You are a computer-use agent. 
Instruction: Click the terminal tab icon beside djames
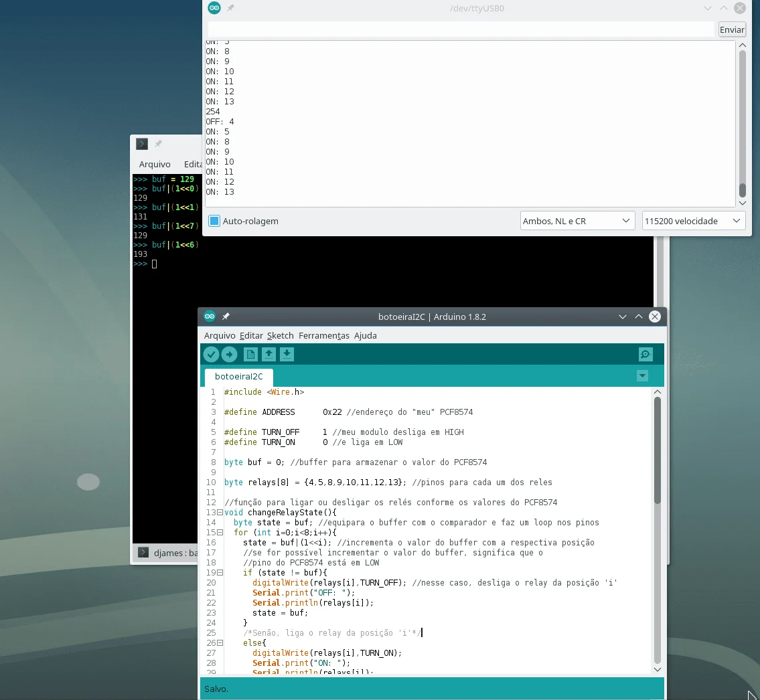tap(143, 553)
